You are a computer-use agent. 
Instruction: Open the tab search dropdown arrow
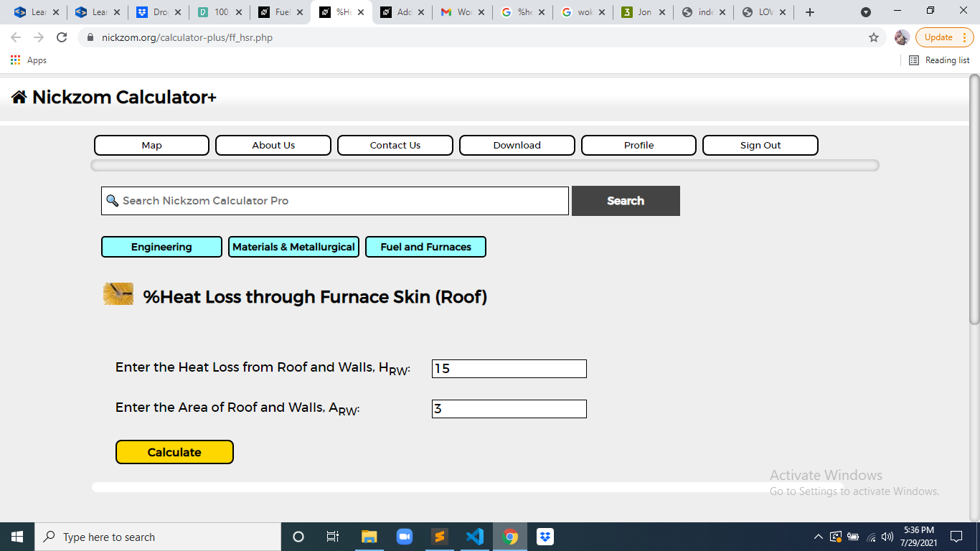tap(866, 12)
